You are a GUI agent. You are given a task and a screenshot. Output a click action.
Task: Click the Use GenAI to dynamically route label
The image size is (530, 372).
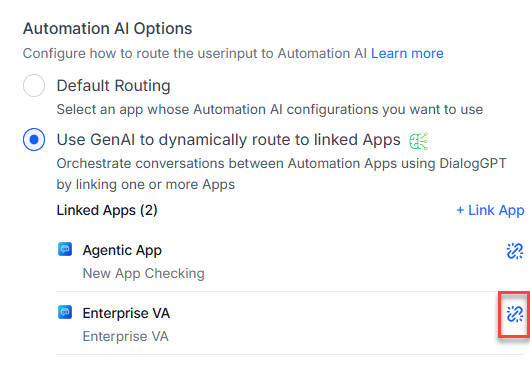click(228, 140)
